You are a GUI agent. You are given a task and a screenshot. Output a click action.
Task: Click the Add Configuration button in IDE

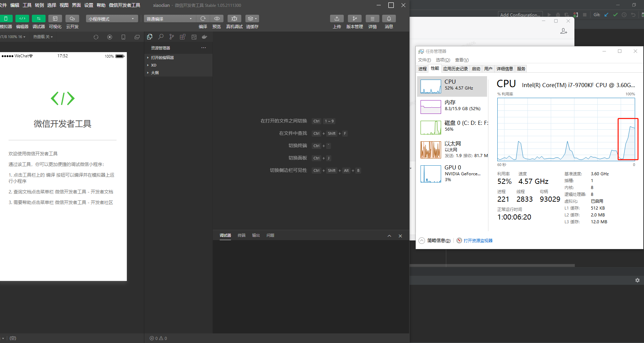[x=520, y=14]
